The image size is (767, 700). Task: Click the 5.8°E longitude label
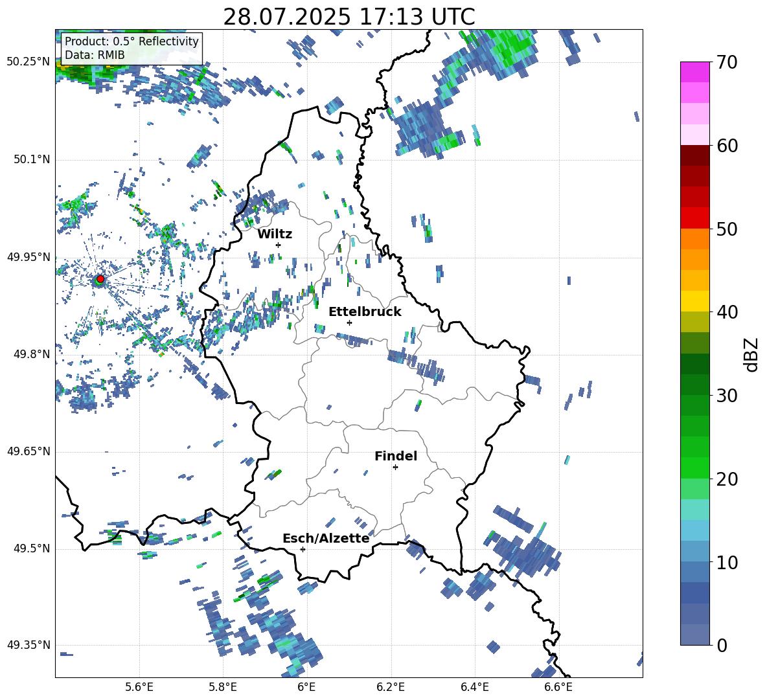223,687
